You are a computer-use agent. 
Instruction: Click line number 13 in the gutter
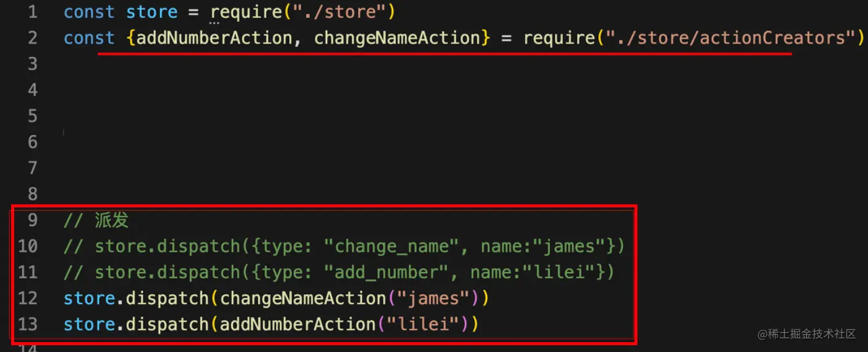pos(28,324)
